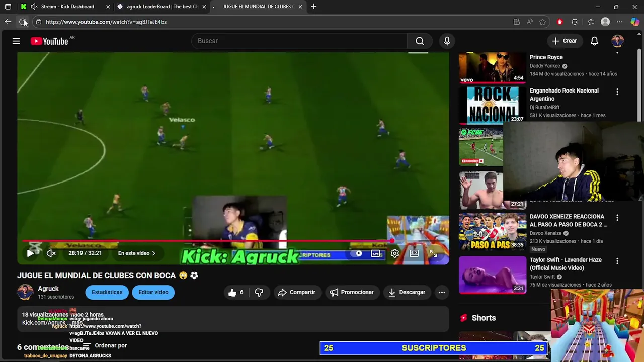Share the video via Compartir
Image resolution: width=644 pixels, height=362 pixels.
pos(297,292)
